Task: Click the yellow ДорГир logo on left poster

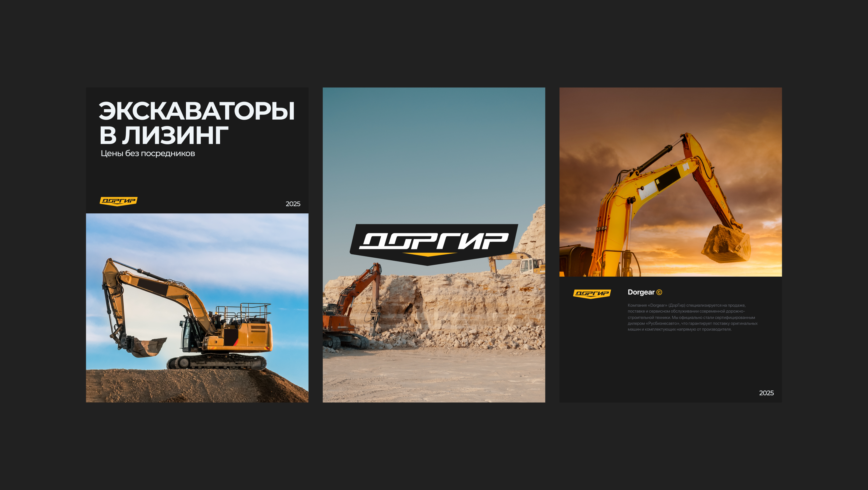Action: point(118,201)
